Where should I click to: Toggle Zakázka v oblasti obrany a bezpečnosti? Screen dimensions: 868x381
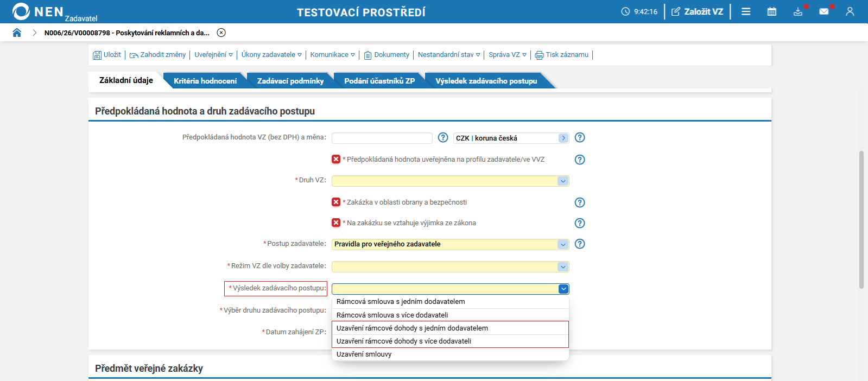tap(336, 202)
